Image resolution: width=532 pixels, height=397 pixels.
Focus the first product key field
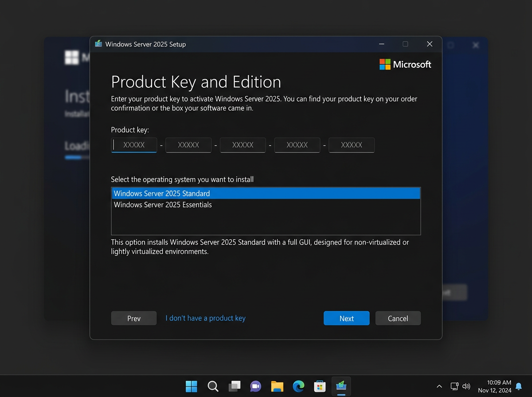[134, 145]
